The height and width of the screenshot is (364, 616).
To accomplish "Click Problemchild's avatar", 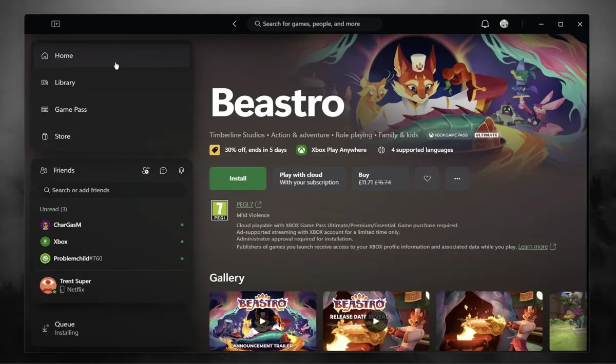I will click(45, 258).
